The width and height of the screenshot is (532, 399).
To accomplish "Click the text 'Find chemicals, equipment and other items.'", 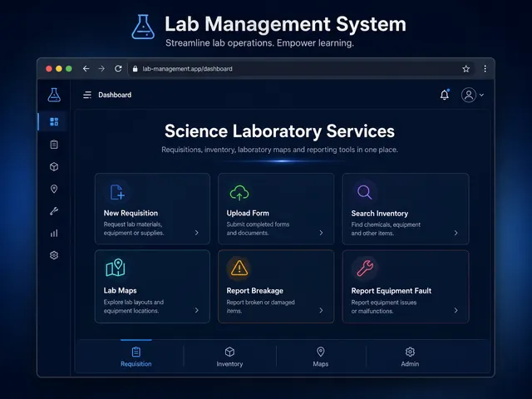I will 386,229.
